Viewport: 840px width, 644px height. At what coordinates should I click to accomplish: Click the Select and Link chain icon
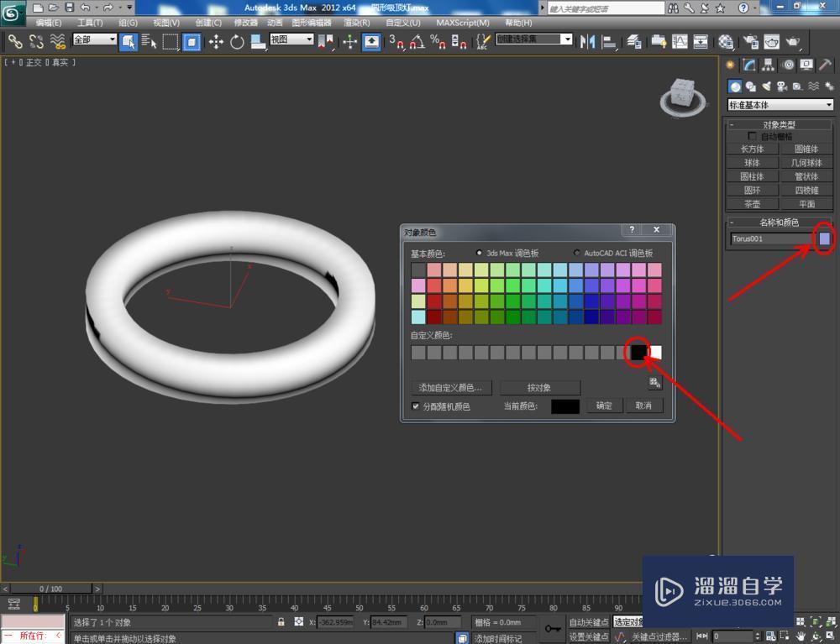pyautogui.click(x=15, y=41)
